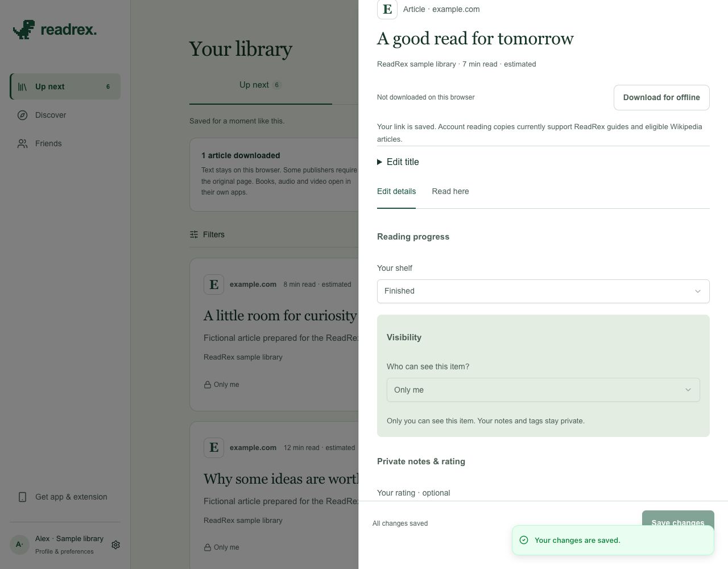
Task: Switch to the Read here tab
Action: click(x=450, y=191)
